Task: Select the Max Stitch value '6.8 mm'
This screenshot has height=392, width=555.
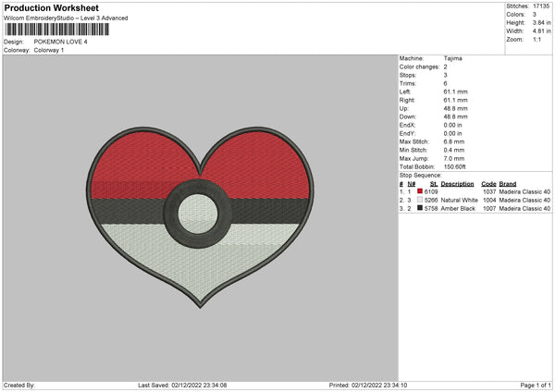Action: (x=454, y=141)
